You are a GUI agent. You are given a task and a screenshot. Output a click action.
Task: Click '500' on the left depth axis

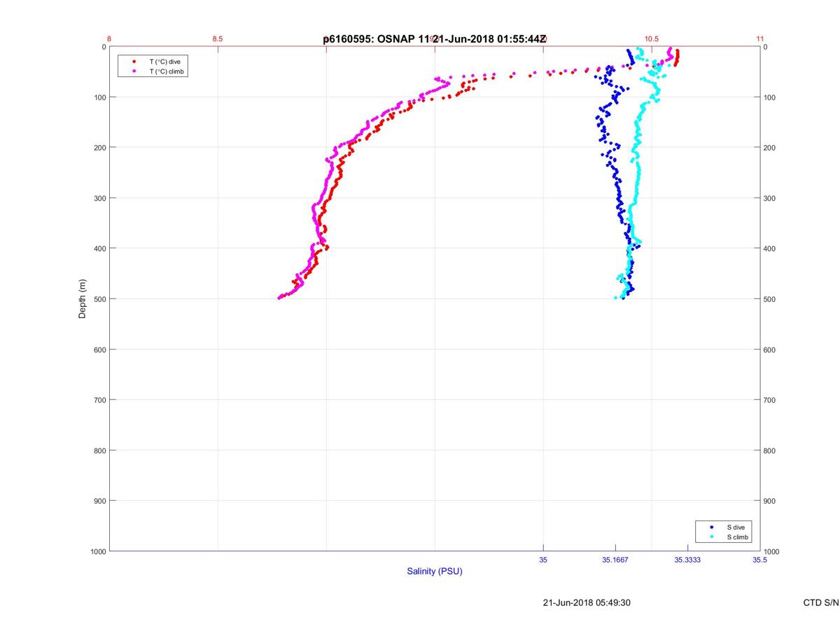tap(100, 299)
